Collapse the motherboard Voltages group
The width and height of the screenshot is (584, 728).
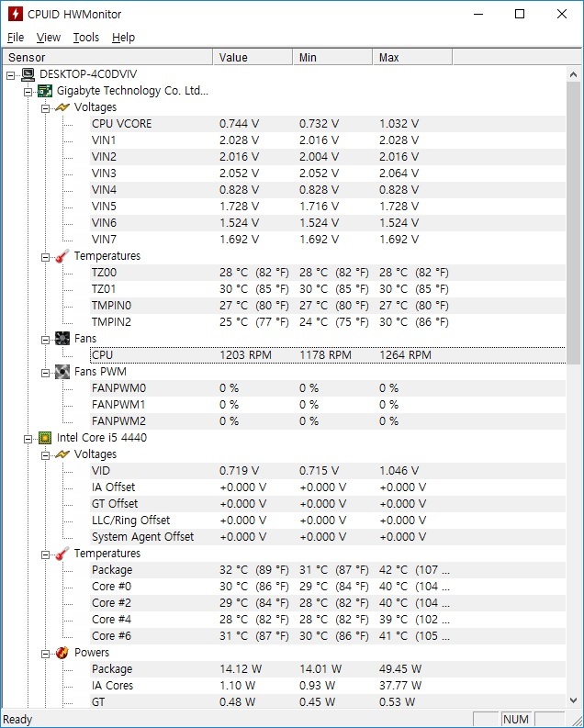tap(45, 108)
